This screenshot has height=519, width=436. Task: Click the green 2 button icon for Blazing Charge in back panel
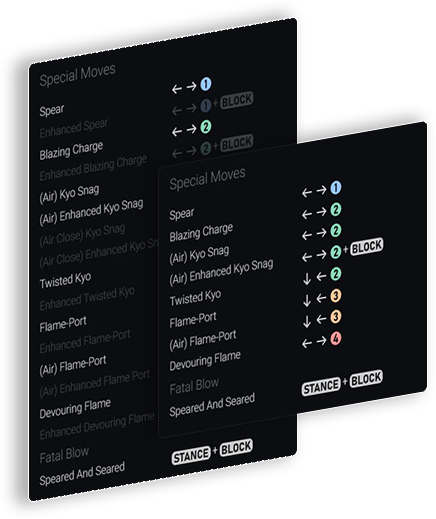(206, 127)
